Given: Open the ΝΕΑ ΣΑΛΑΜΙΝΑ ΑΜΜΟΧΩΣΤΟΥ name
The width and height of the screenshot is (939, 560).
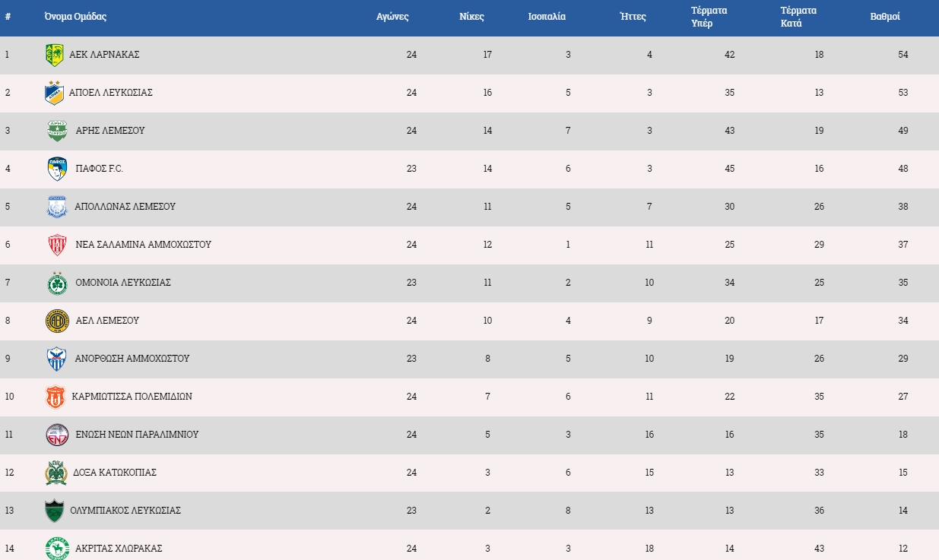Looking at the screenshot, I should (x=144, y=245).
